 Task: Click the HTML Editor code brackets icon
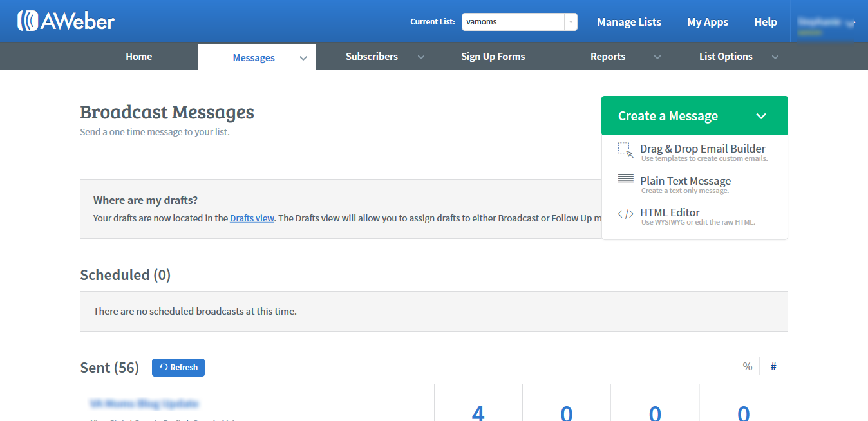(625, 214)
